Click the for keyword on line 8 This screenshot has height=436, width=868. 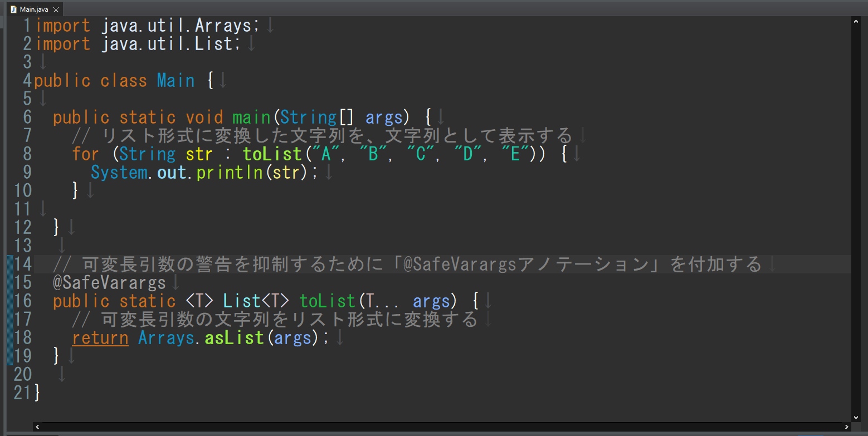tap(86, 154)
